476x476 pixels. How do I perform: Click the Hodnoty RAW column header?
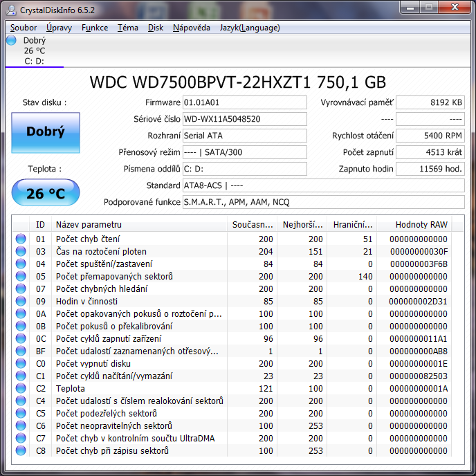click(414, 225)
